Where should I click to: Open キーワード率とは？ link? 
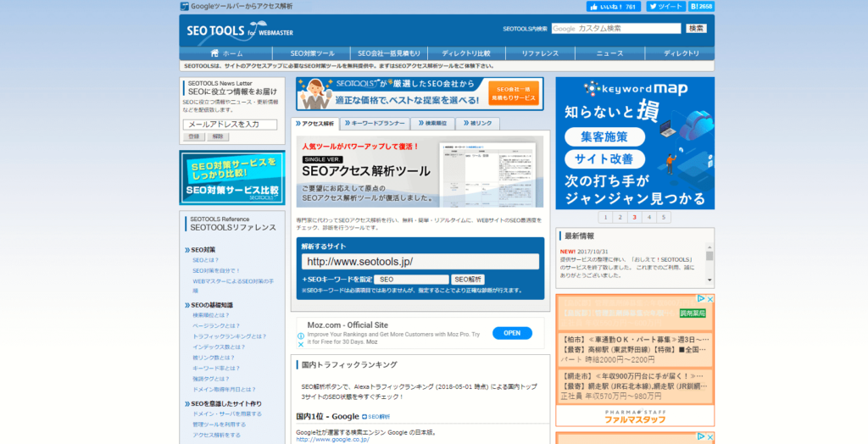coord(216,368)
